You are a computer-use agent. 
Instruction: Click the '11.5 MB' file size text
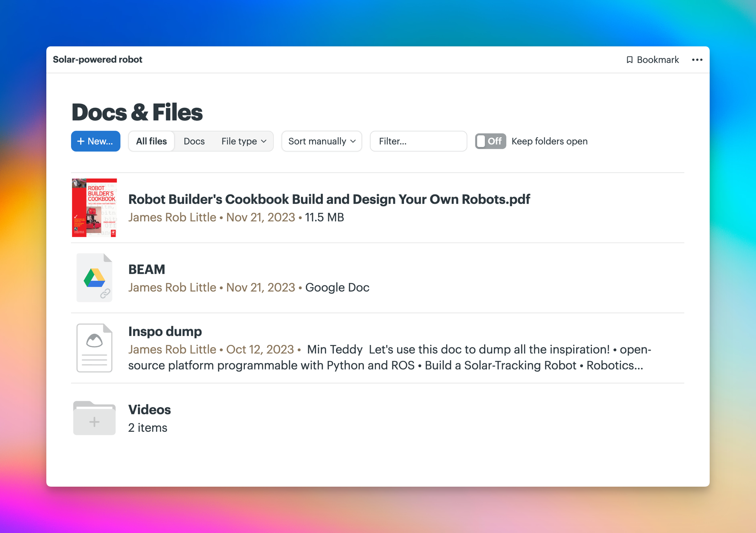pos(324,217)
